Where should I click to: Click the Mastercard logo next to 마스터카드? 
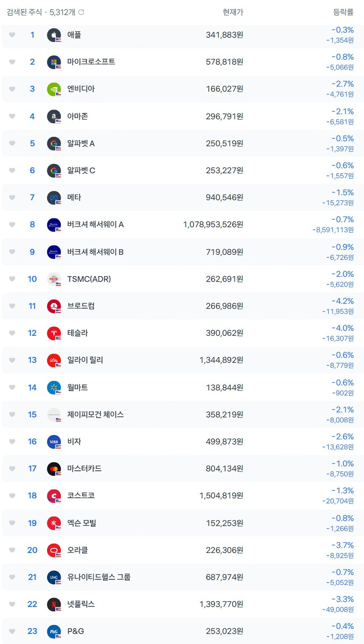[54, 468]
